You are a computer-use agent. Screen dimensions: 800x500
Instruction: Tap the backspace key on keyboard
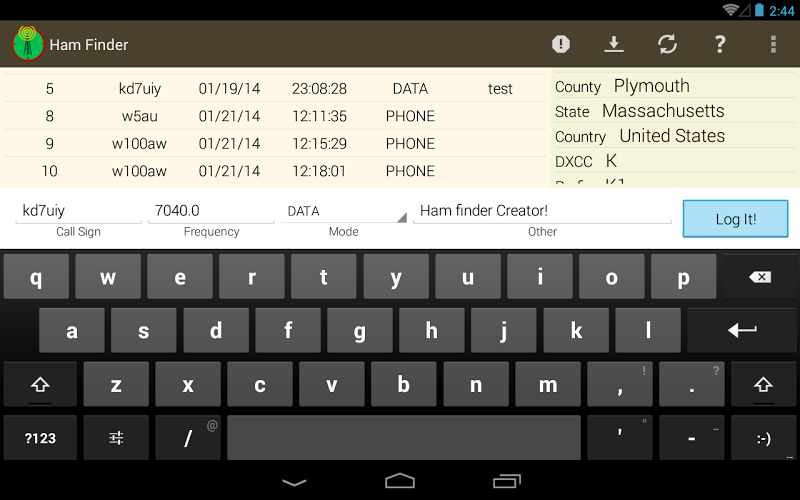pyautogui.click(x=760, y=277)
